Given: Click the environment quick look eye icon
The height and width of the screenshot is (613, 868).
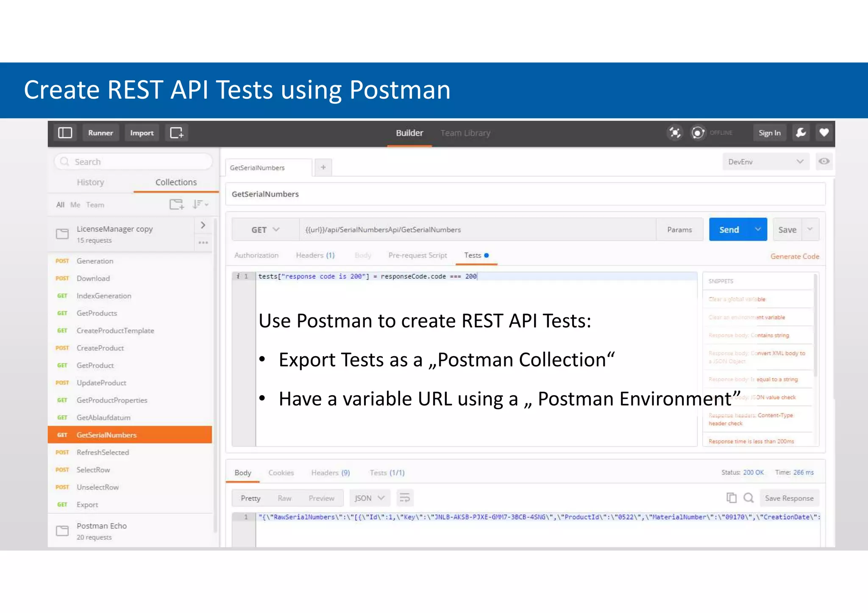Looking at the screenshot, I should coord(824,161).
